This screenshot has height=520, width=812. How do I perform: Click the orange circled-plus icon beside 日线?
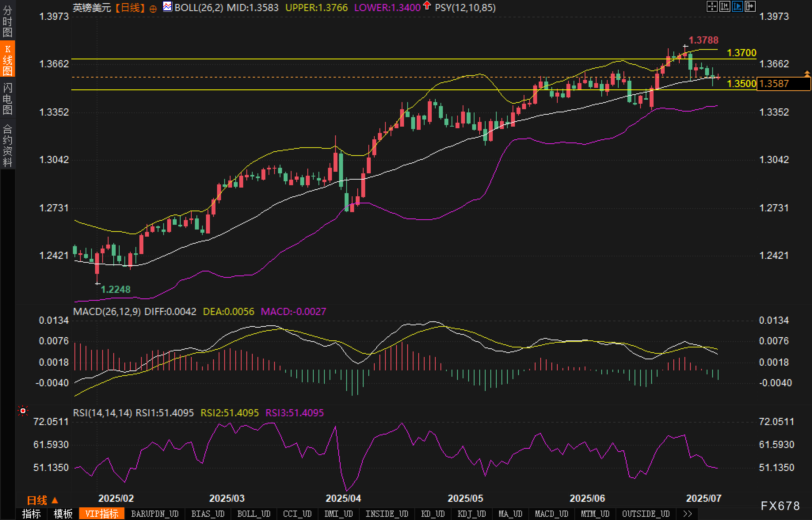tap(153, 9)
